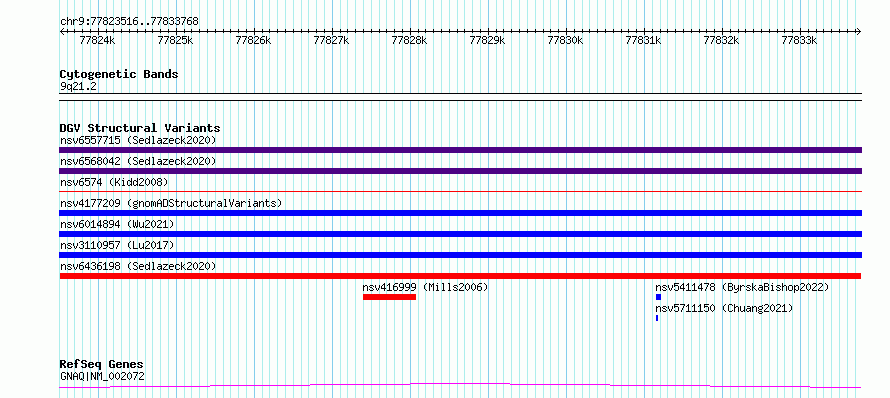Screen dimensions: 890x398
Task: Select the purple nsv6568042 variant bar
Action: [460, 171]
